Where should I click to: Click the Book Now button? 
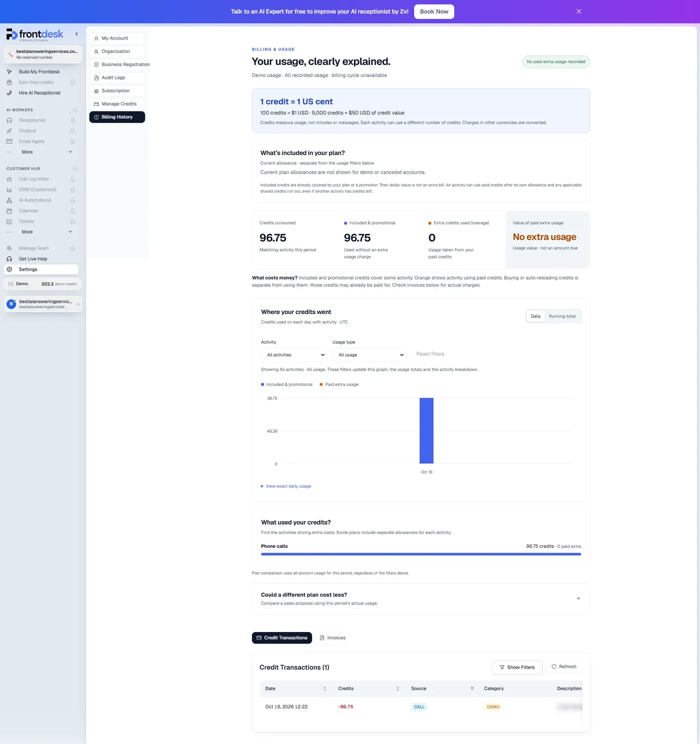pyautogui.click(x=434, y=11)
